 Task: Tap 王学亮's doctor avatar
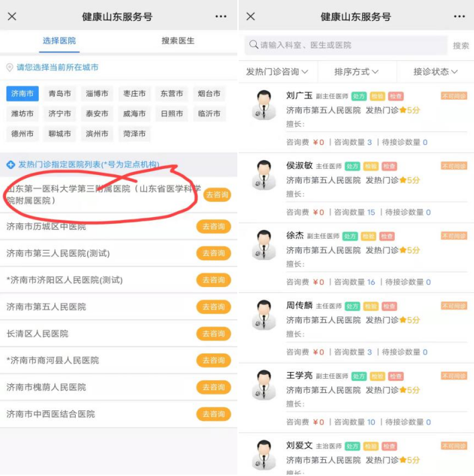[x=264, y=385]
